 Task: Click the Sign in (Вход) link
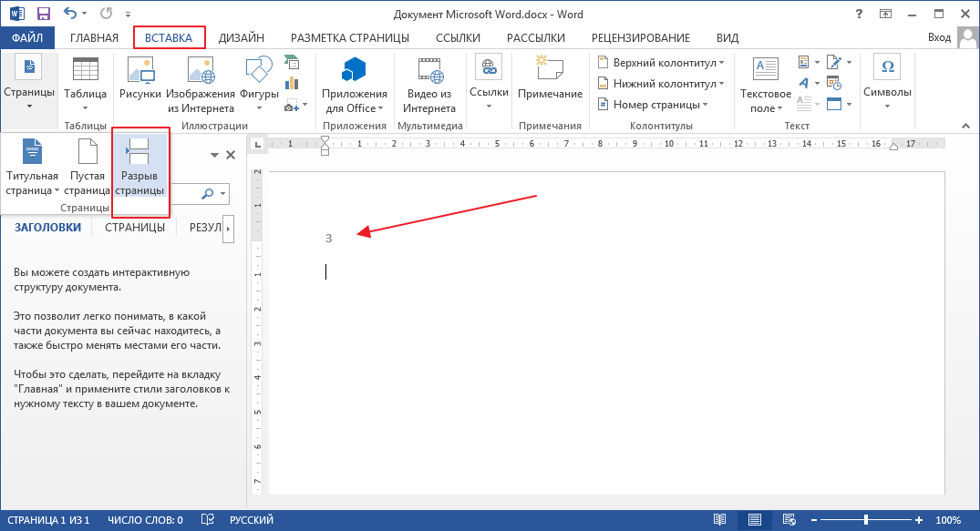(x=939, y=37)
